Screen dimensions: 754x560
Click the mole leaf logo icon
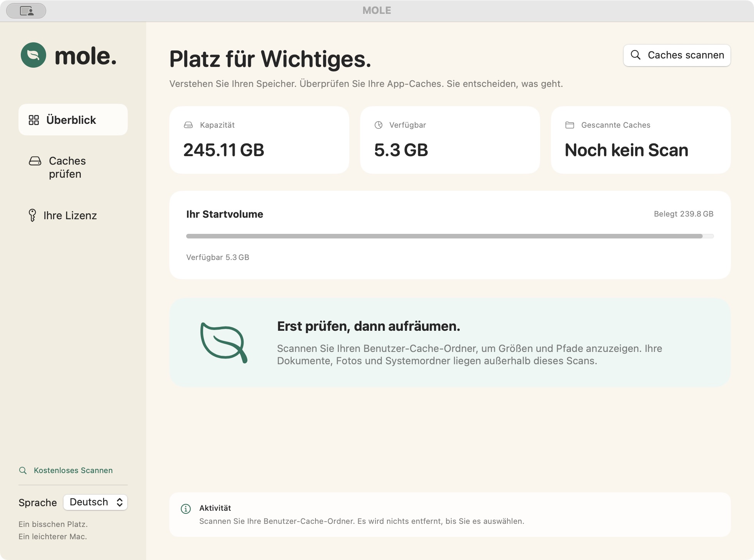point(33,55)
